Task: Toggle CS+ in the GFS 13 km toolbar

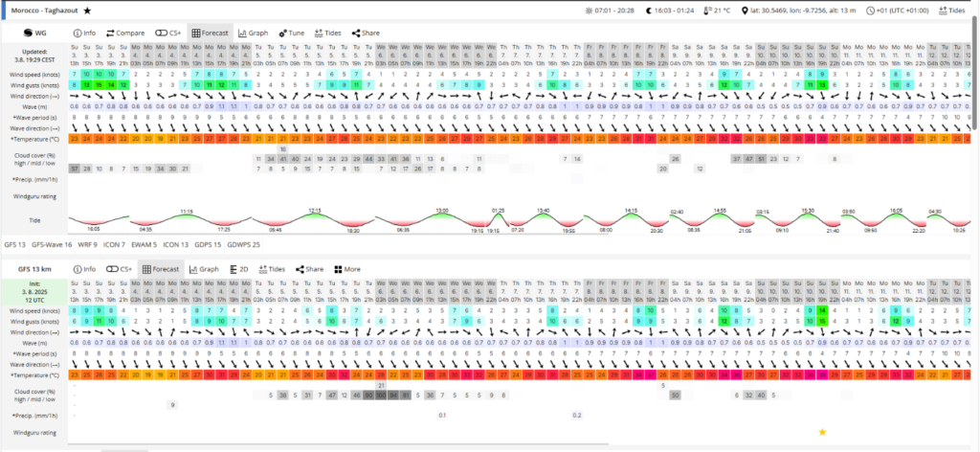Action: click(119, 269)
